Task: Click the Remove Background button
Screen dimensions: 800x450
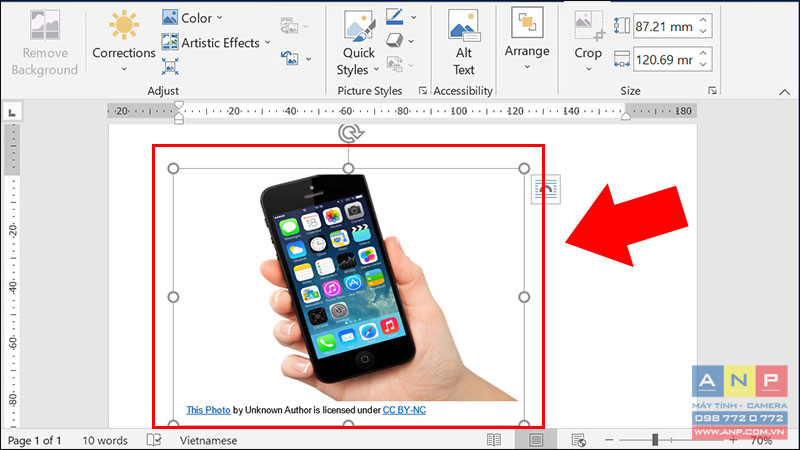Action: [45, 44]
